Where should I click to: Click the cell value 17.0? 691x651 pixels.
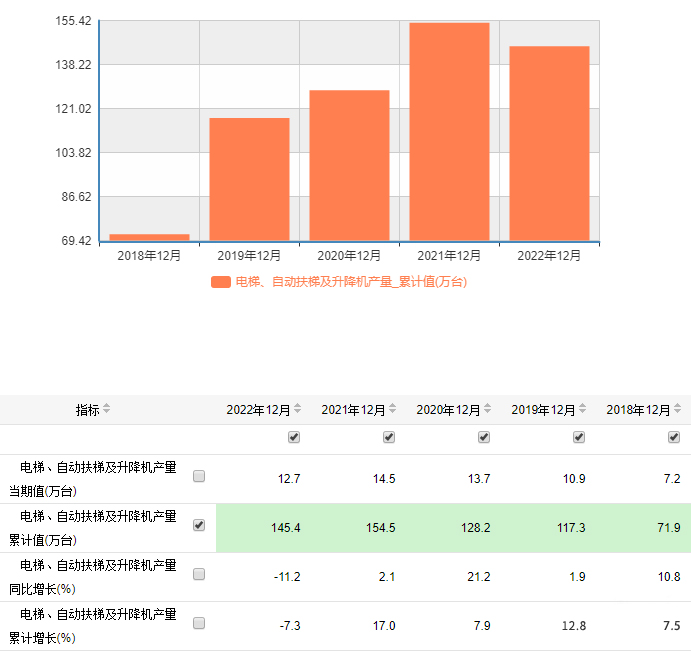pyautogui.click(x=384, y=625)
